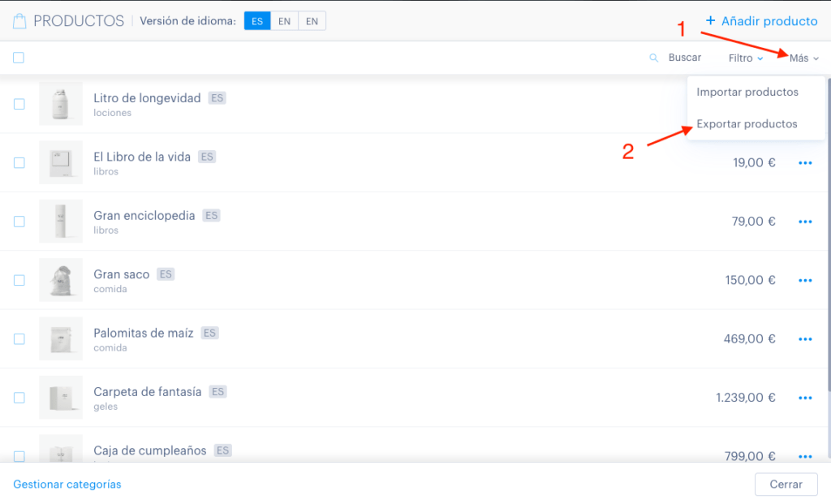Image resolution: width=831 pixels, height=504 pixels.
Task: Open three-dot menu for Caja de cumpleaños
Action: pyautogui.click(x=805, y=456)
